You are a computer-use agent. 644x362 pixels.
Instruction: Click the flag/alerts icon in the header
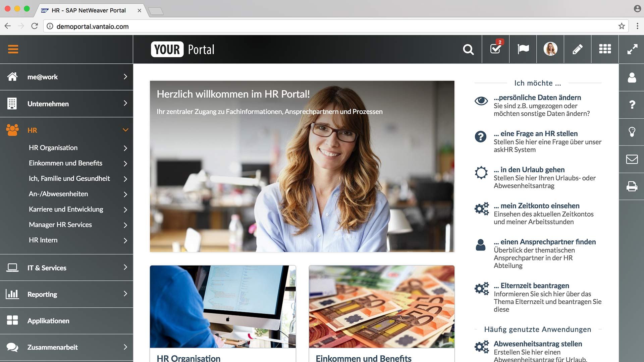[x=523, y=49]
